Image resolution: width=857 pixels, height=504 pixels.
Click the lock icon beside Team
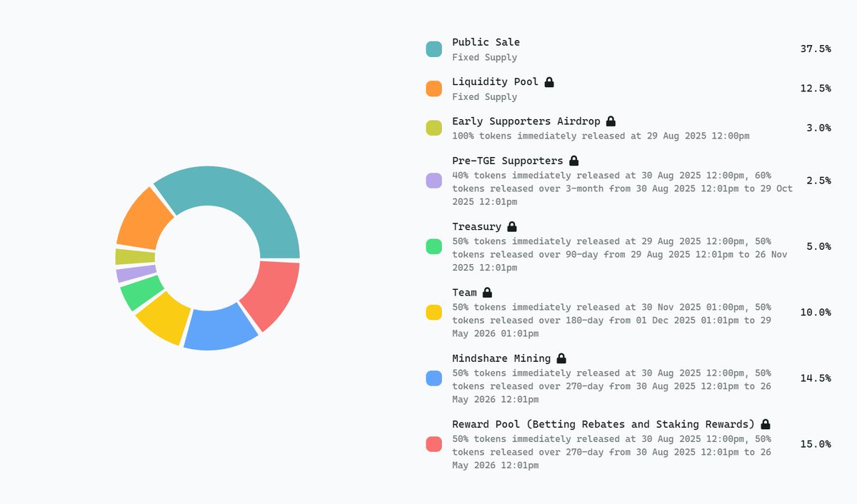487,293
